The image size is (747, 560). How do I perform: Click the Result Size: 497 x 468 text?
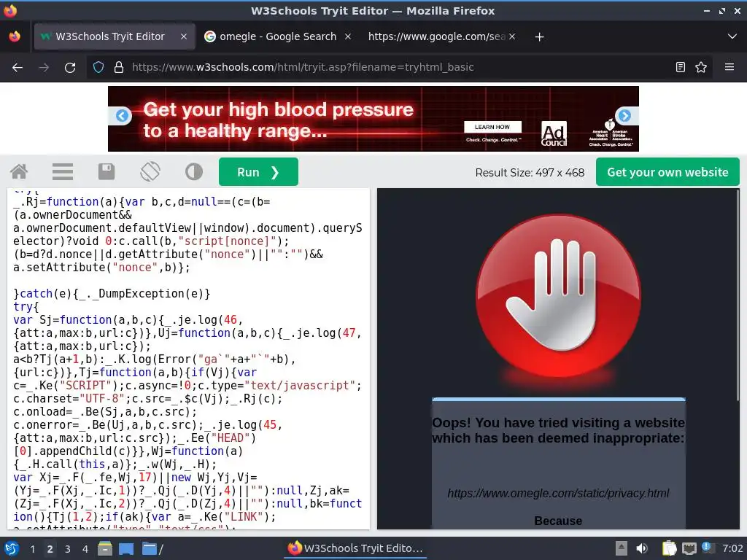[x=530, y=172]
